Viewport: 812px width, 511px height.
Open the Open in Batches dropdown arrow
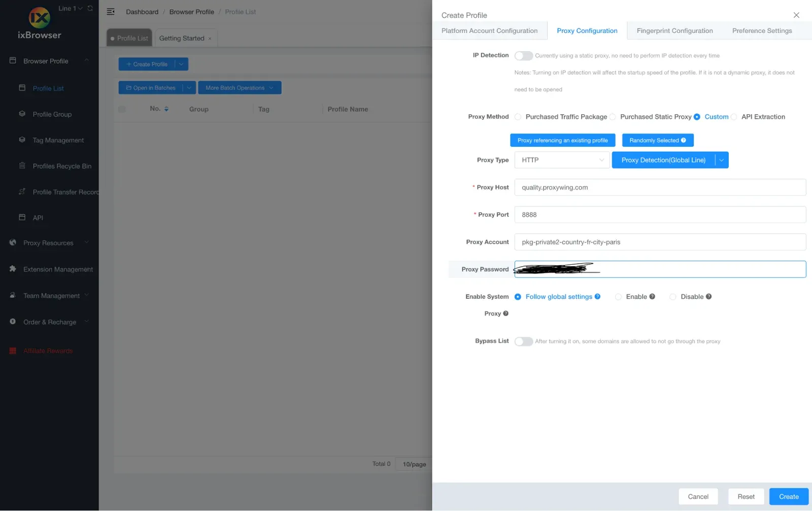tap(189, 87)
